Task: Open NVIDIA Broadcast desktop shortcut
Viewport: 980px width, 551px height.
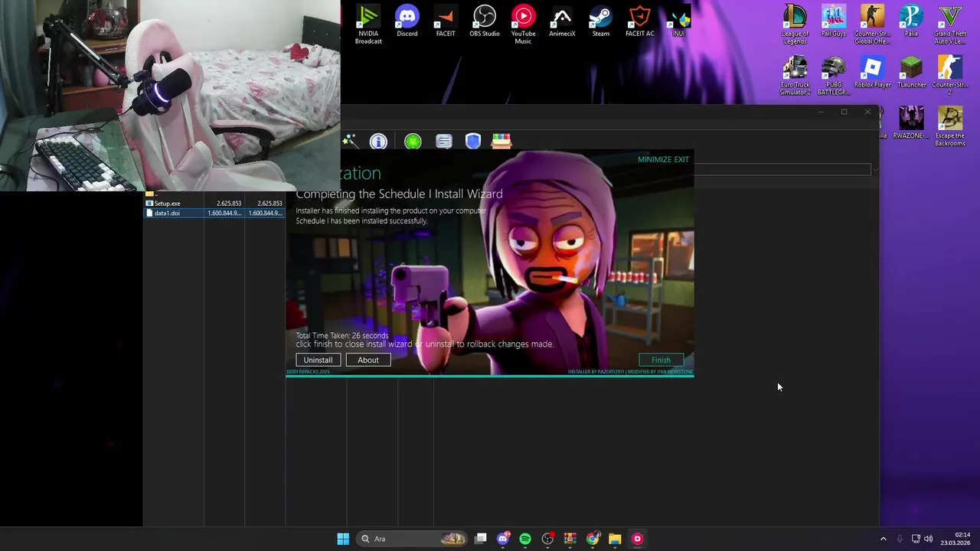Action: click(x=368, y=24)
